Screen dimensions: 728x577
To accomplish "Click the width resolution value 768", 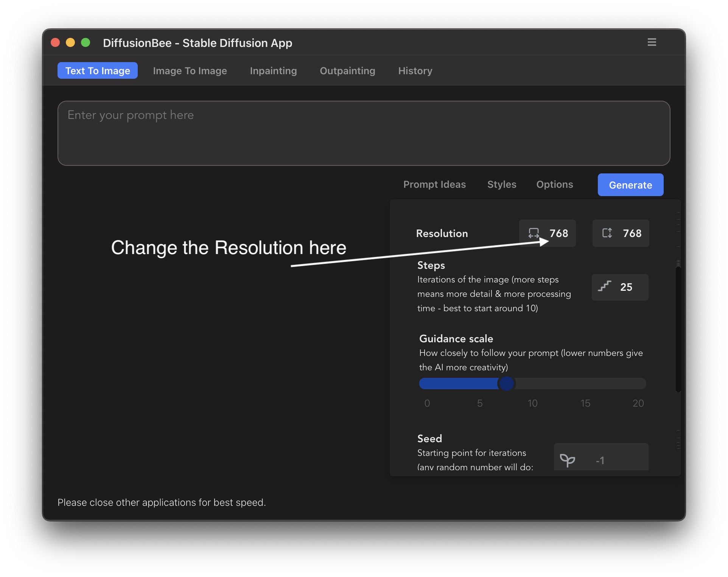I will pyautogui.click(x=559, y=233).
